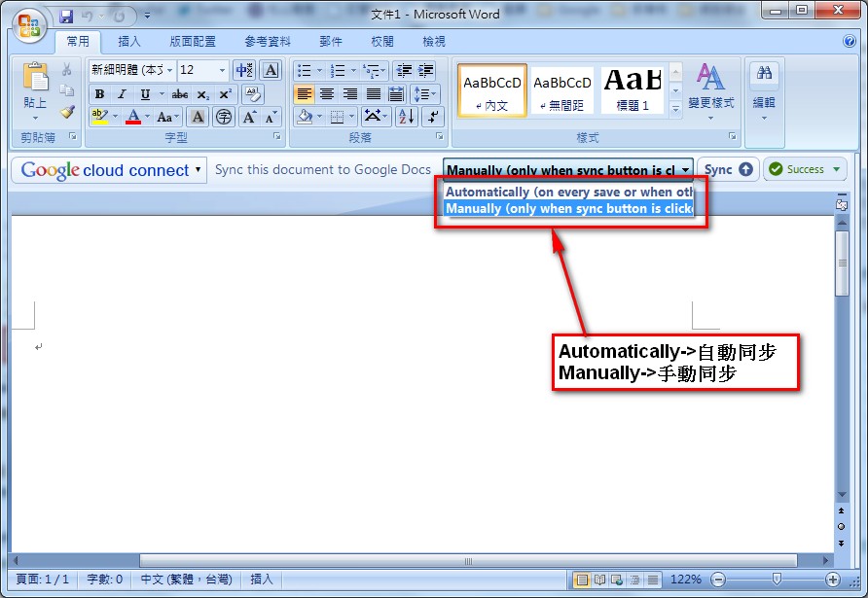Sort text with A-Z sort icon
This screenshot has width=868, height=598.
pos(407,117)
